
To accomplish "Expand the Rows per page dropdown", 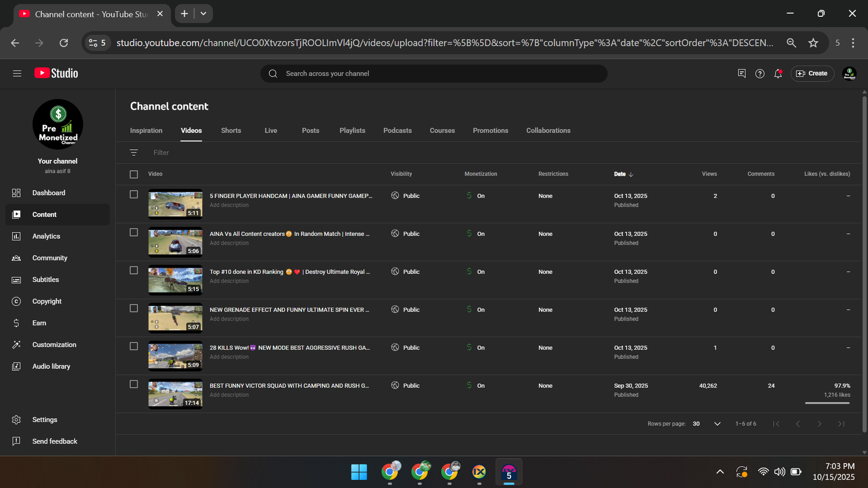I will pos(717,424).
